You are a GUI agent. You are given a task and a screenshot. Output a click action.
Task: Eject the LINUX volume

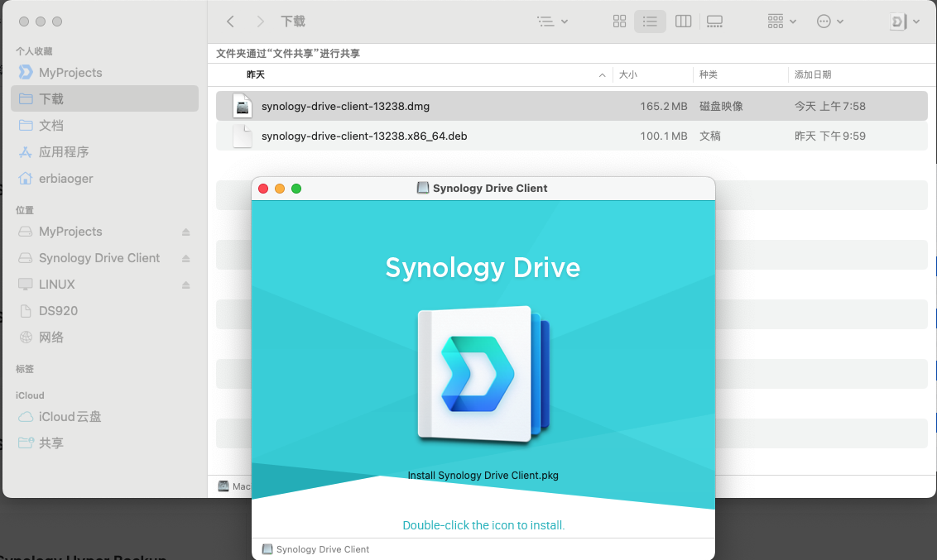pos(186,285)
